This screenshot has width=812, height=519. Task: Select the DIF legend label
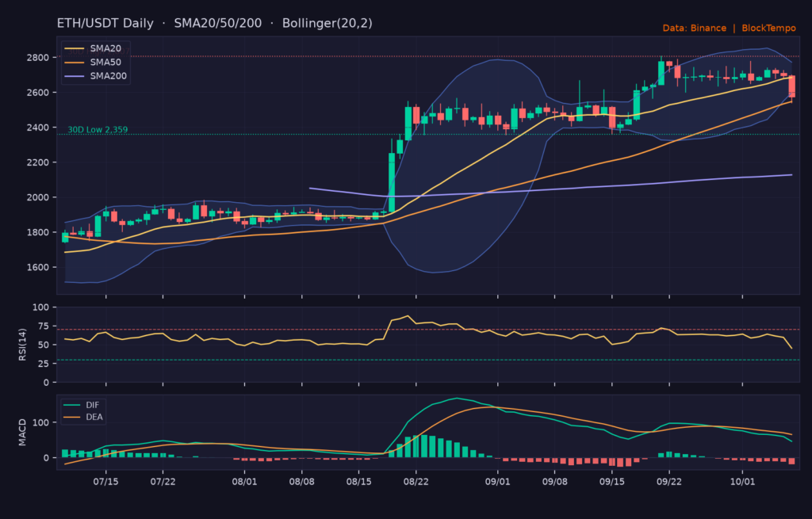click(x=93, y=405)
